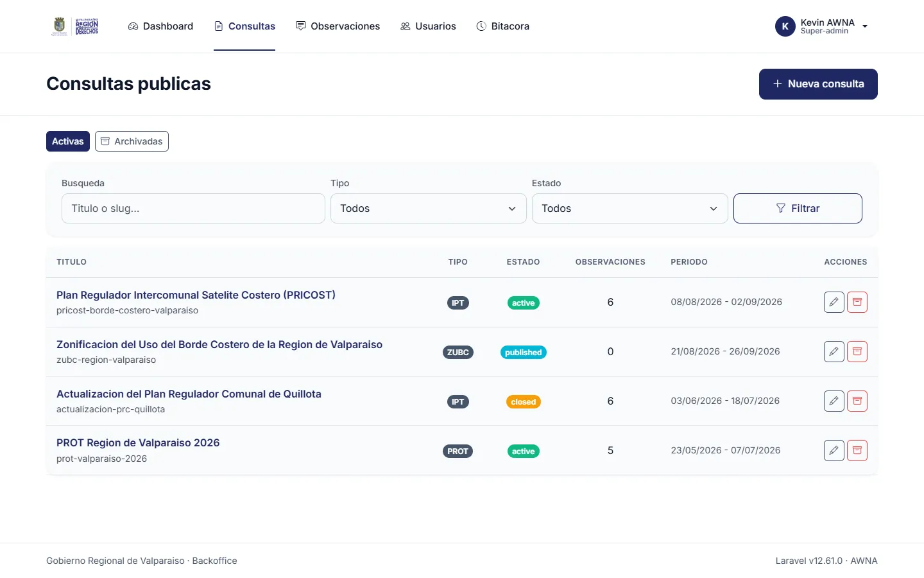The width and height of the screenshot is (924, 578).
Task: Click the published status badge
Action: (524, 353)
